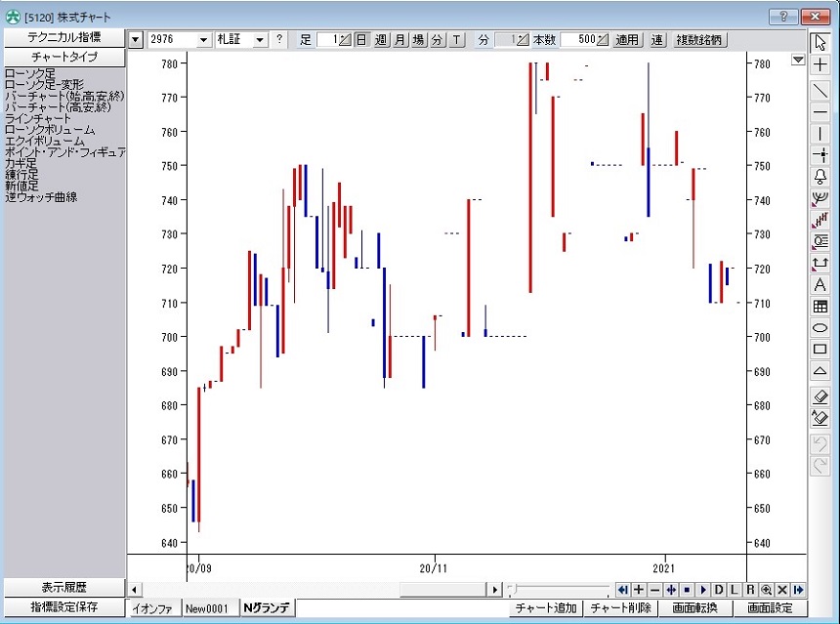Toggle the 場 (session) period button
This screenshot has height=624, width=840.
coord(418,40)
